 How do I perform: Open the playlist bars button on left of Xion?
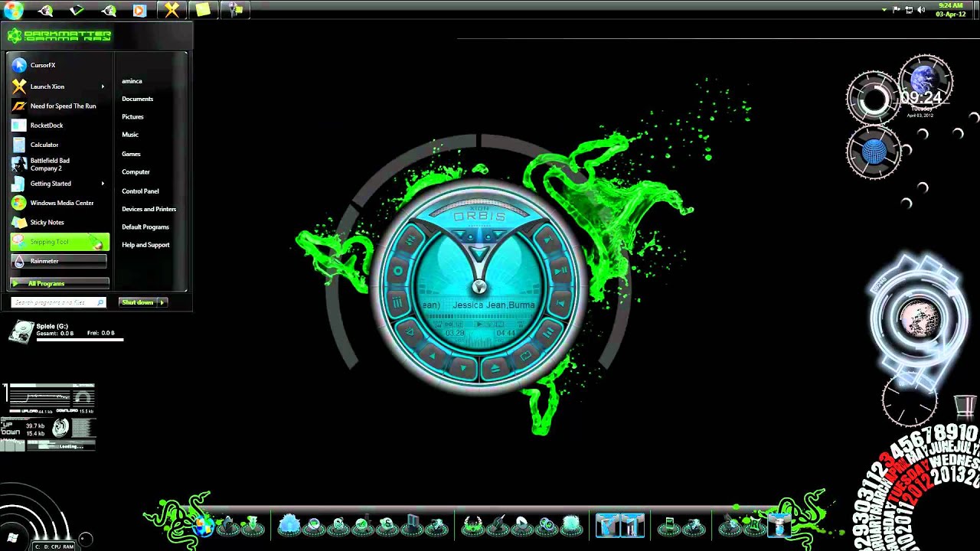click(397, 303)
